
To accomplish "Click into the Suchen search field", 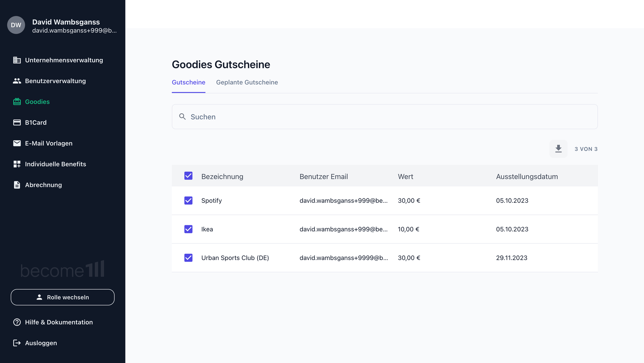I will pyautogui.click(x=384, y=117).
